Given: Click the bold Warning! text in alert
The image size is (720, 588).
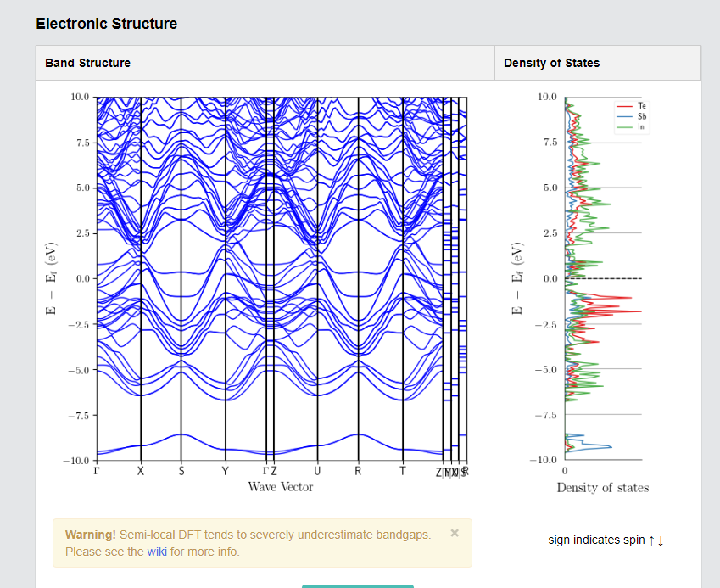Looking at the screenshot, I should coord(91,535).
